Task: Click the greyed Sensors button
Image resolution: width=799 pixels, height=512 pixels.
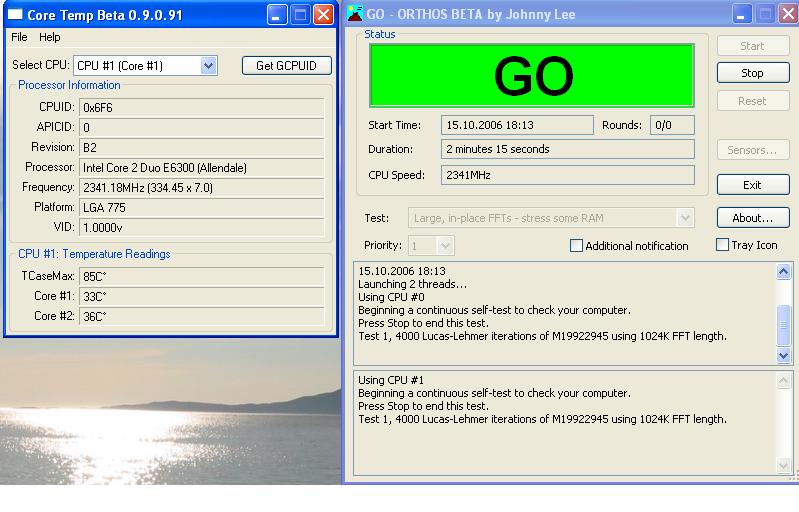Action: point(753,150)
